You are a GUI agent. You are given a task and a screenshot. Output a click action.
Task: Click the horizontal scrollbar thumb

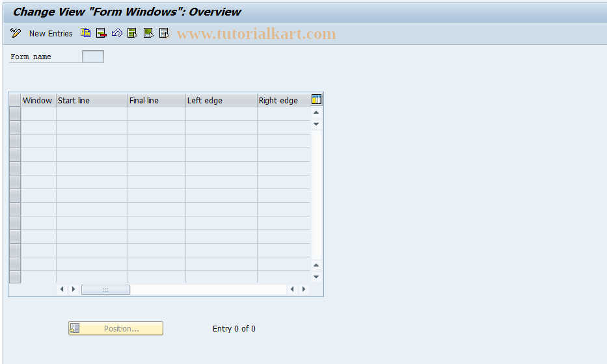(x=105, y=289)
